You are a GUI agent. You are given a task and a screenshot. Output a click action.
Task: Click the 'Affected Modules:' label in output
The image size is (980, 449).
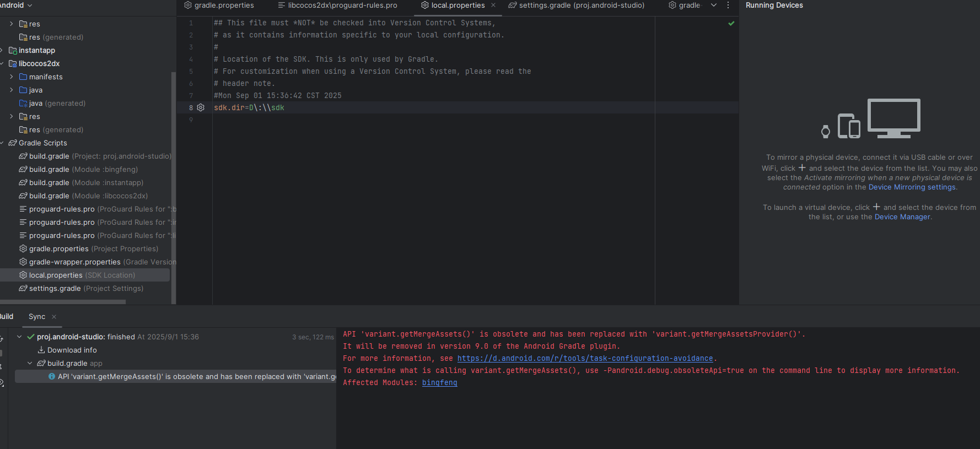click(x=380, y=383)
